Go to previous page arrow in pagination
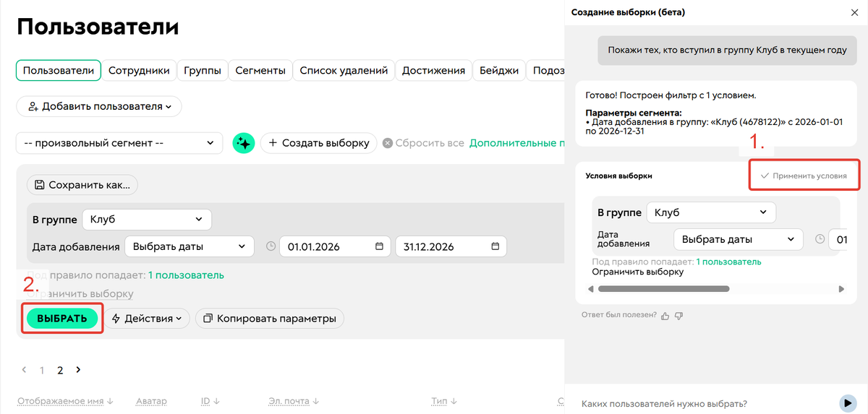The height and width of the screenshot is (414, 868). coord(24,370)
